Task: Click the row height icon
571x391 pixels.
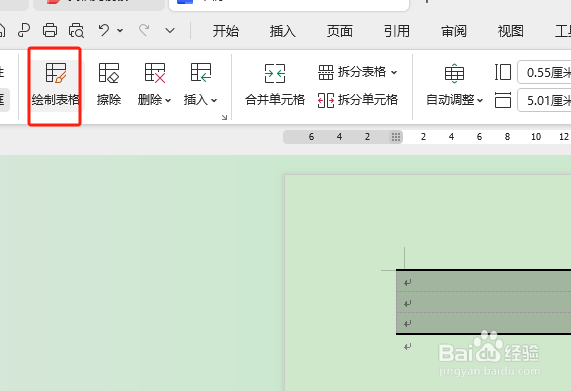Action: (503, 72)
